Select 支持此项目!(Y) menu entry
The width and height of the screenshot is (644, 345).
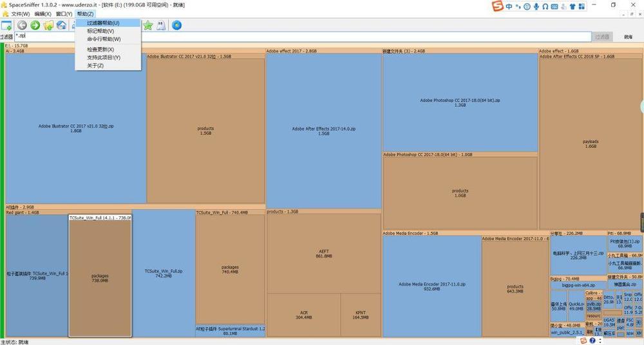coord(108,57)
